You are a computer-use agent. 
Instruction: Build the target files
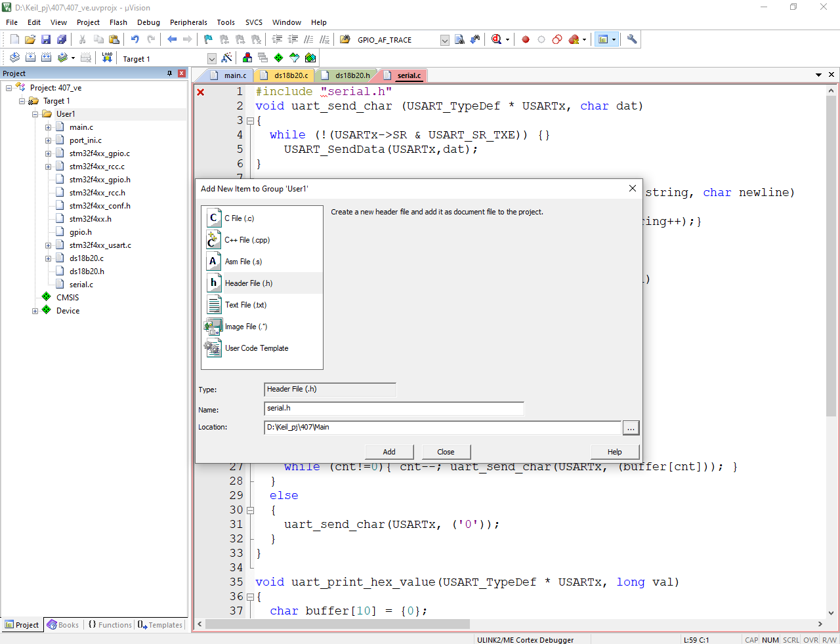[x=30, y=58]
